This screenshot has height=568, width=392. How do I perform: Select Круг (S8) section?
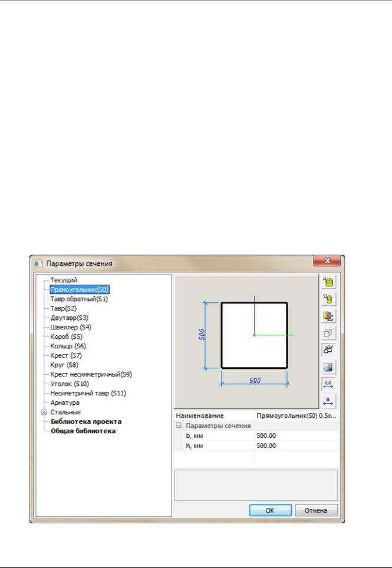pyautogui.click(x=64, y=365)
